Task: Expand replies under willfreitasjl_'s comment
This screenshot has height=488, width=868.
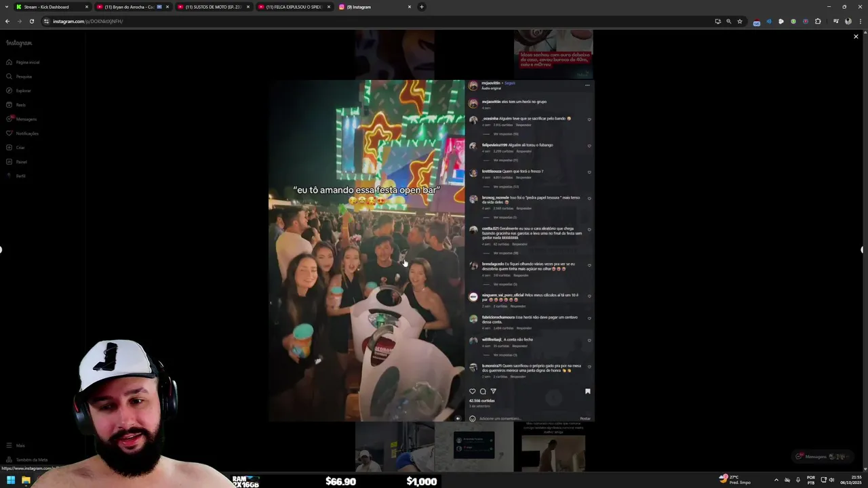Action: [505, 354]
